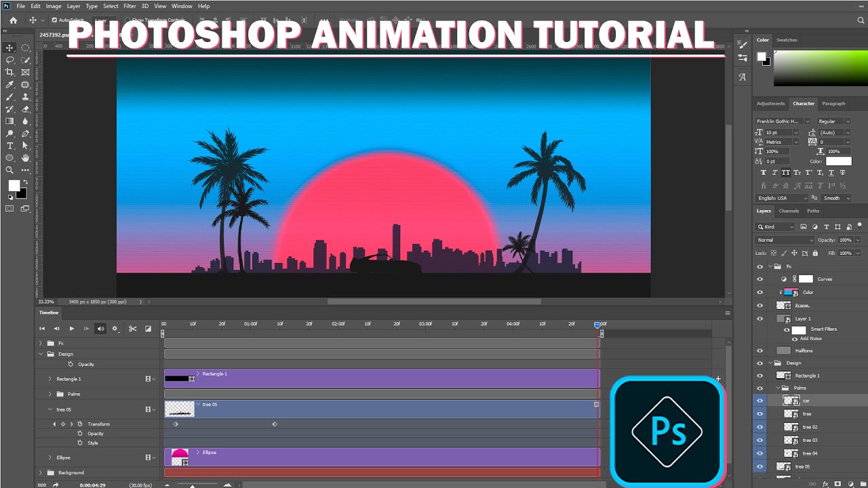The height and width of the screenshot is (488, 868).
Task: Select the Zoom tool
Action: [9, 170]
